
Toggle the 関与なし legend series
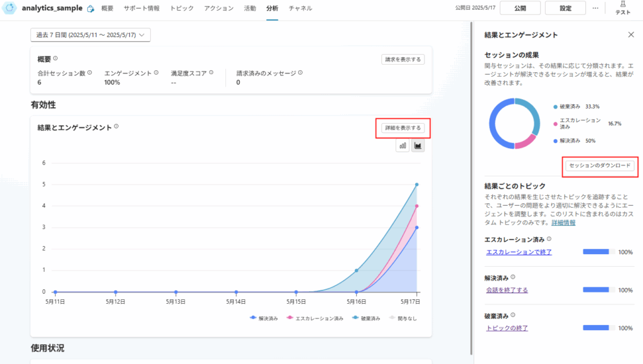pyautogui.click(x=403, y=318)
